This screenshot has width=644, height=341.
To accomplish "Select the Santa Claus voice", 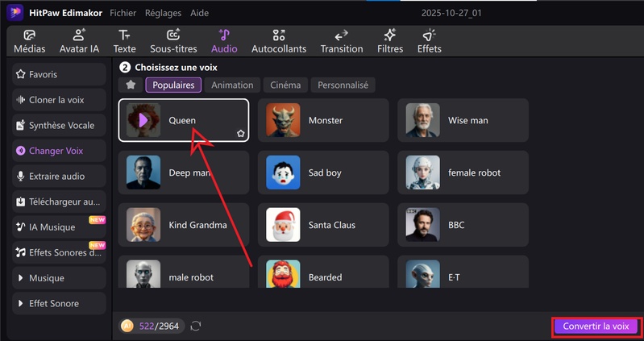I will point(323,225).
